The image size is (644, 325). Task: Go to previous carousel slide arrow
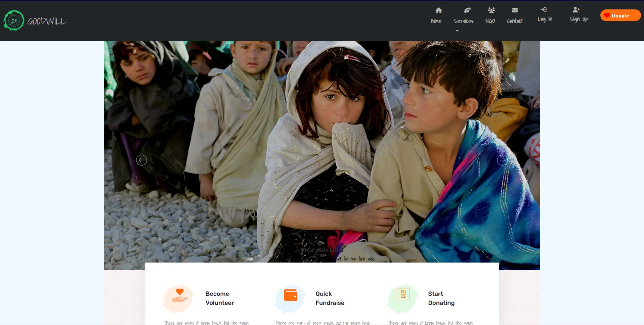click(141, 160)
